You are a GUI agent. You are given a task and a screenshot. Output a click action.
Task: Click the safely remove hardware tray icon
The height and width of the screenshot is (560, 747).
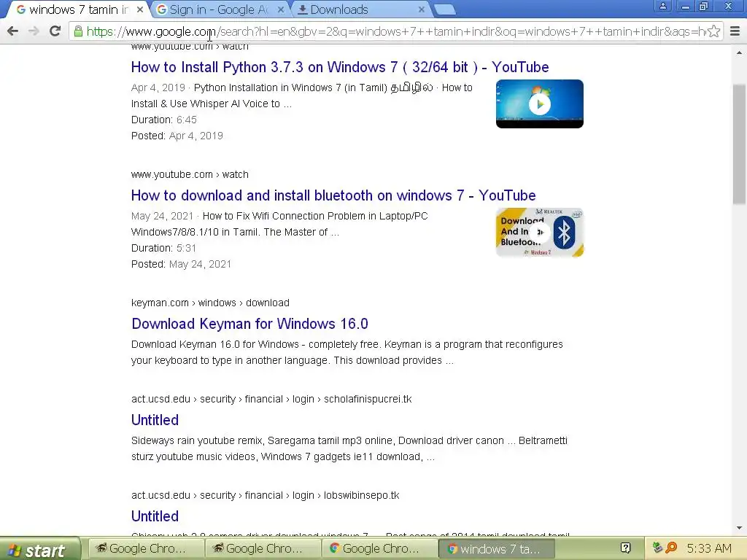658,548
